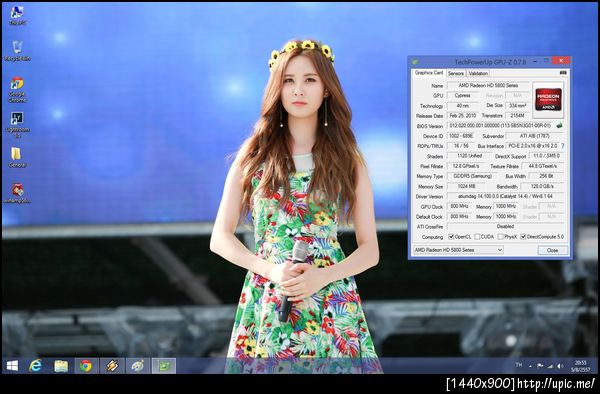This screenshot has width=600, height=394.
Task: Click DirectX Support value 11.0 / SM5.0
Action: [x=546, y=156]
